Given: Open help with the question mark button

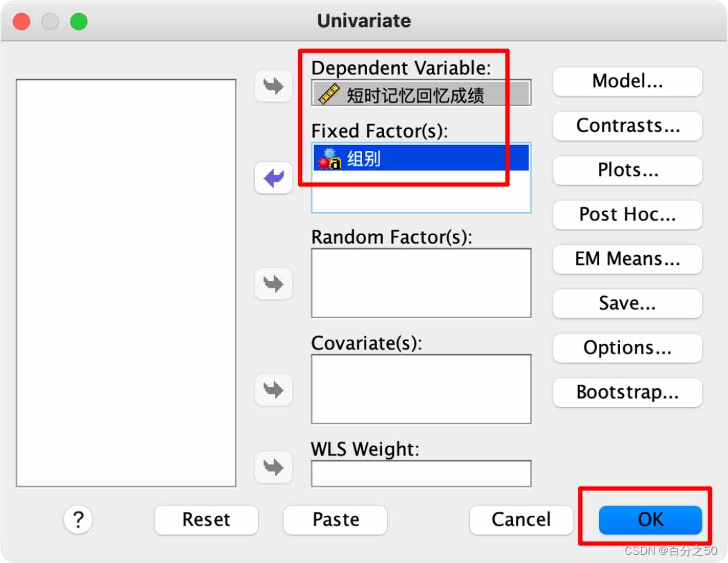Looking at the screenshot, I should [x=78, y=519].
